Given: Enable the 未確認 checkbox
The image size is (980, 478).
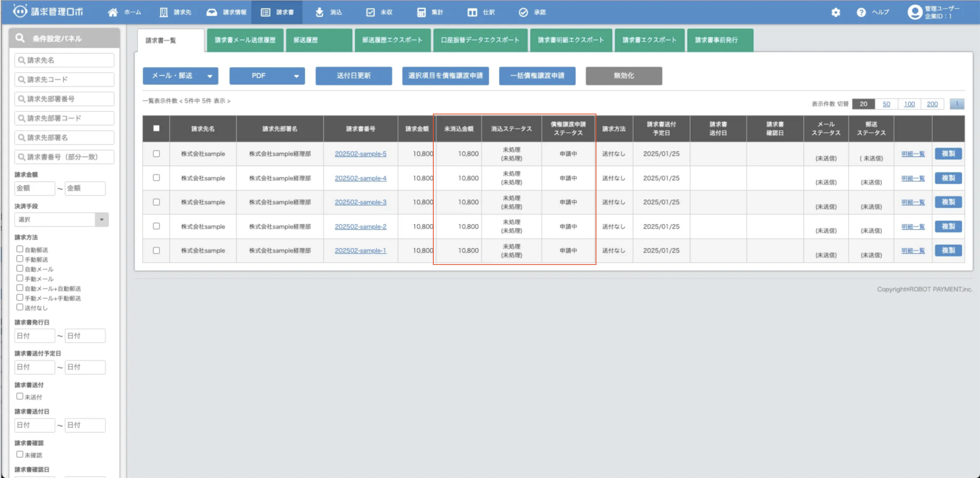Looking at the screenshot, I should pos(20,454).
